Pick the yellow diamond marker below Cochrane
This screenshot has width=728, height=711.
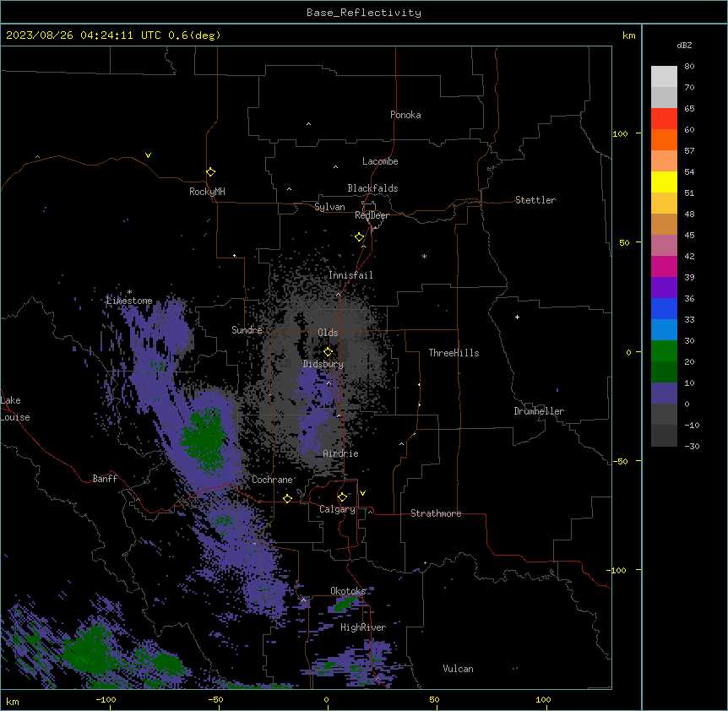click(287, 498)
